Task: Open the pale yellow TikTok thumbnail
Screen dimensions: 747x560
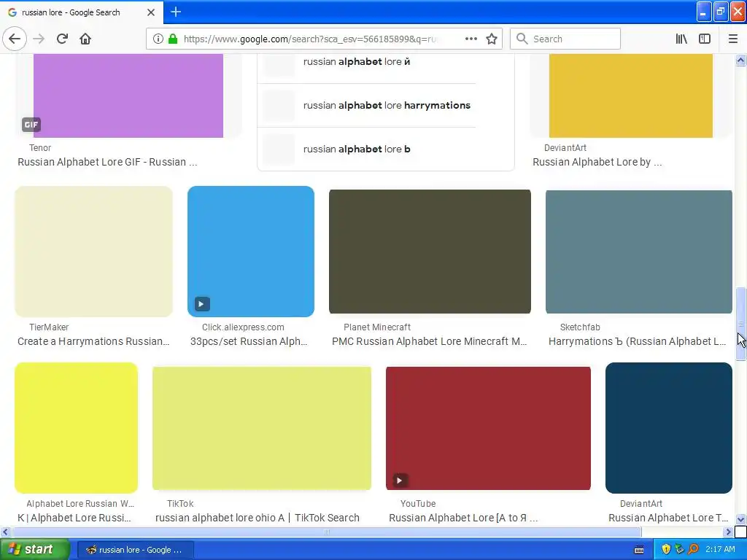Action: [x=262, y=428]
